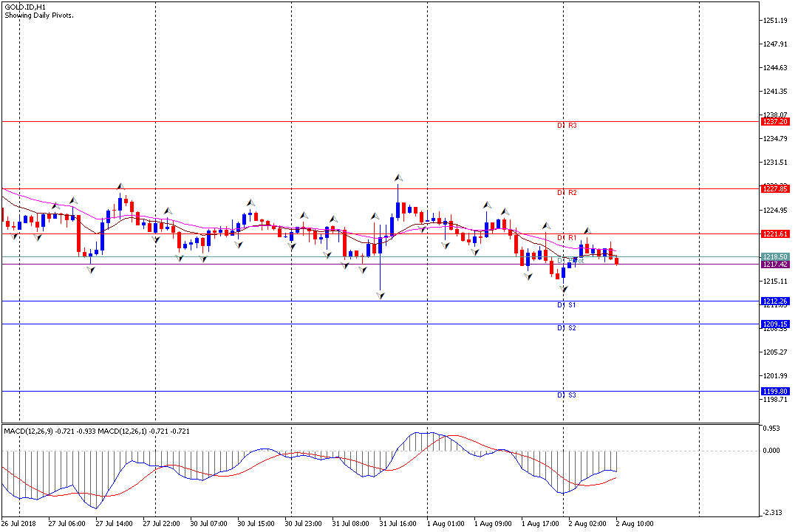The width and height of the screenshot is (798, 532).
Task: Click the up fractal arrow above the 31 Jul 16:00 high
Action: [x=398, y=177]
